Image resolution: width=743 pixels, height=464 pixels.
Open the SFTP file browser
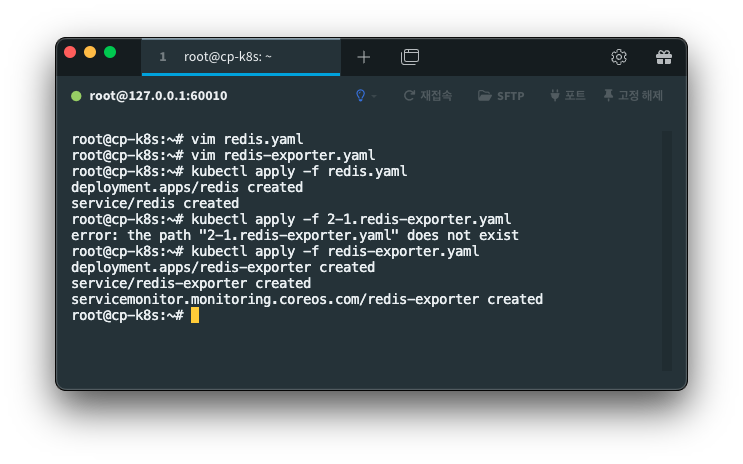pos(501,96)
